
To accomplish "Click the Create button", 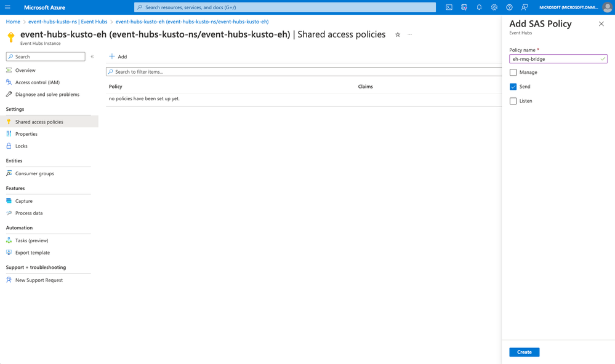I will pos(525,352).
